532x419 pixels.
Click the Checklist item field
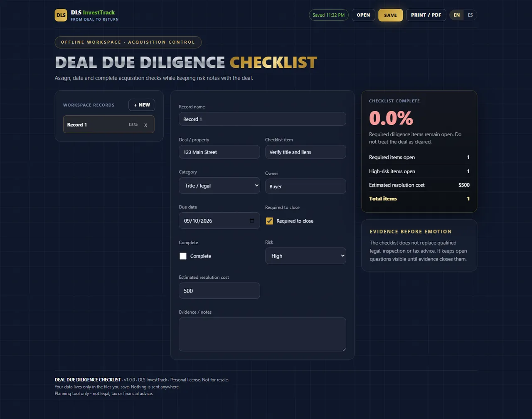pos(305,152)
